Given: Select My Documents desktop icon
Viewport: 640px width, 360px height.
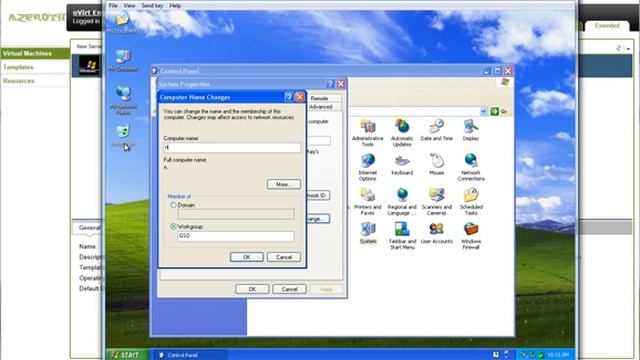Looking at the screenshot, I should click(123, 22).
